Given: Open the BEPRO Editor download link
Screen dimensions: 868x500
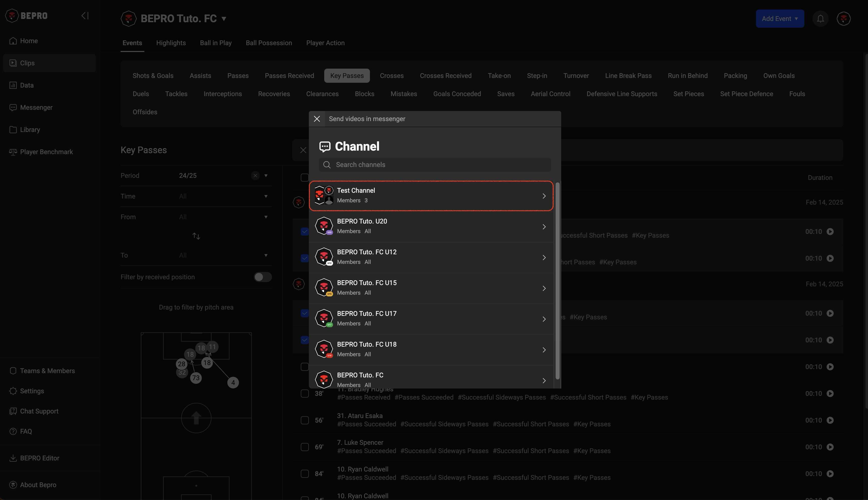Looking at the screenshot, I should (40, 458).
